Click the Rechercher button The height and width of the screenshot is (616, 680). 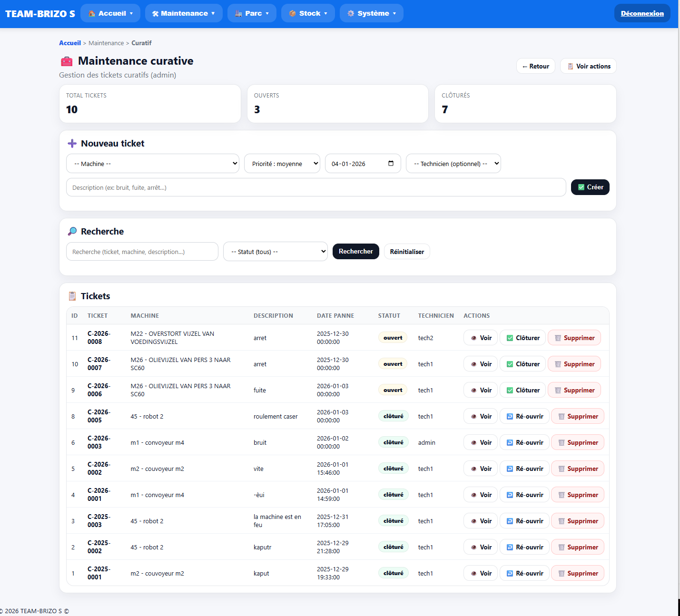[x=355, y=251]
